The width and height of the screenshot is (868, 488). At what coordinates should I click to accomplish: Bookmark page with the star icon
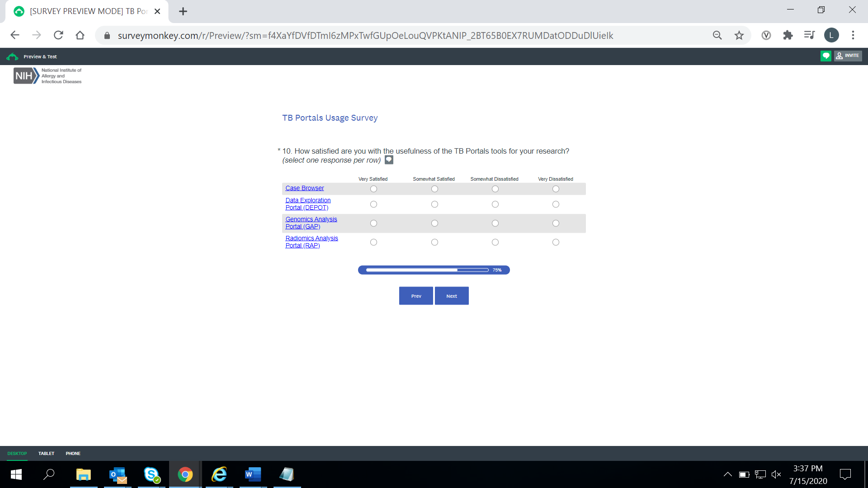coord(739,35)
